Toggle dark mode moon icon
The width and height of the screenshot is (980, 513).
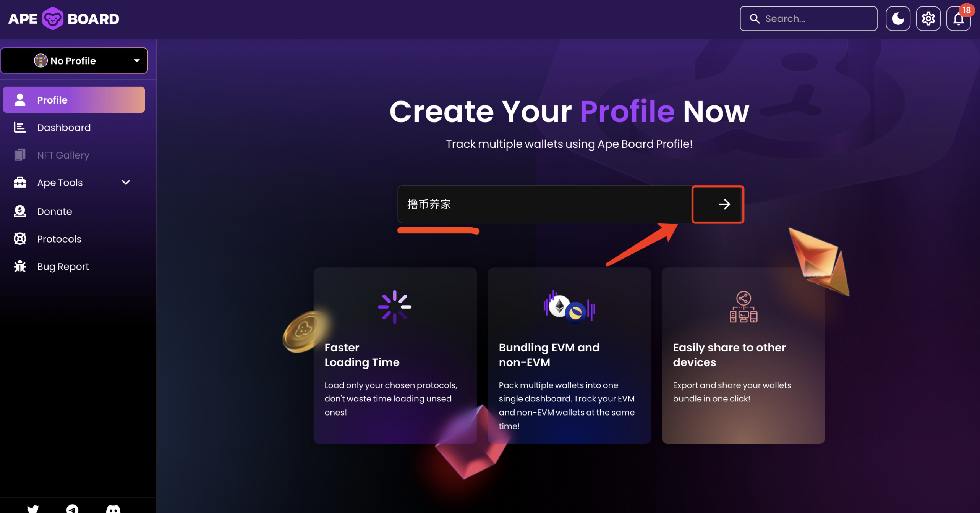click(x=897, y=18)
